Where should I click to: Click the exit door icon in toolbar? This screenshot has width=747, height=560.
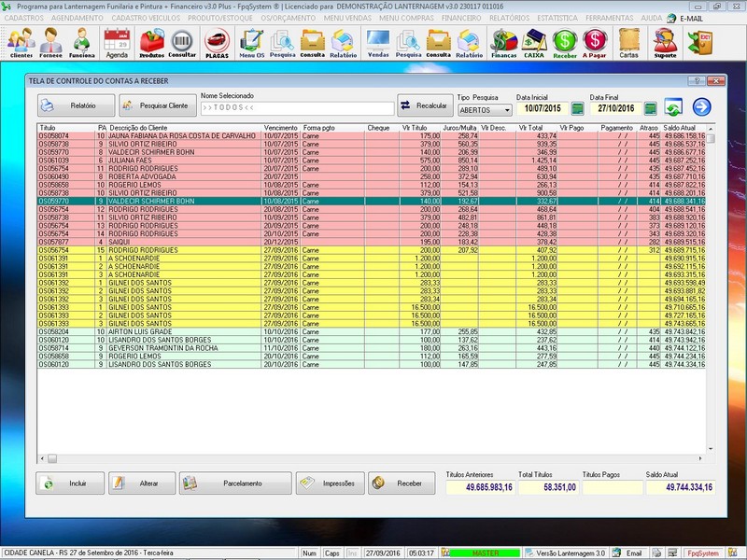click(699, 42)
